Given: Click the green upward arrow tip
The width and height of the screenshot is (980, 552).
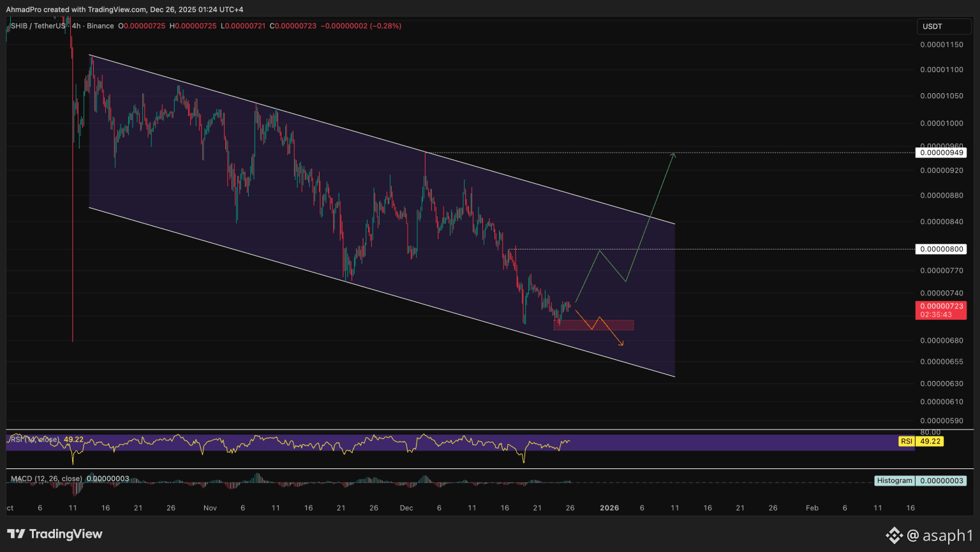Looking at the screenshot, I should [673, 154].
